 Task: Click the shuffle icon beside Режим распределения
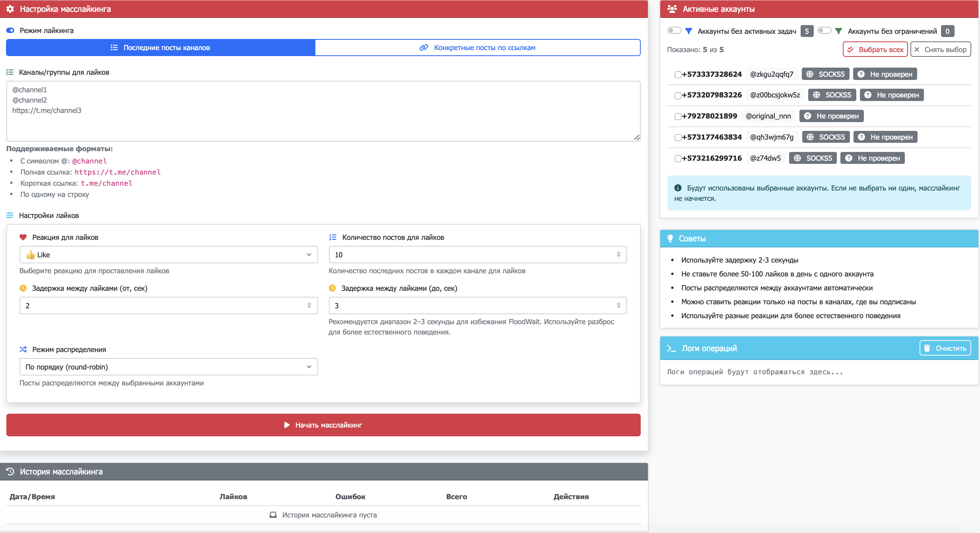(23, 349)
